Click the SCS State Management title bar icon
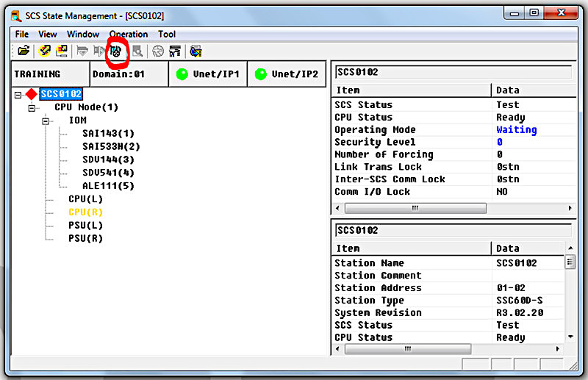This screenshot has width=588, height=380. pos(15,16)
